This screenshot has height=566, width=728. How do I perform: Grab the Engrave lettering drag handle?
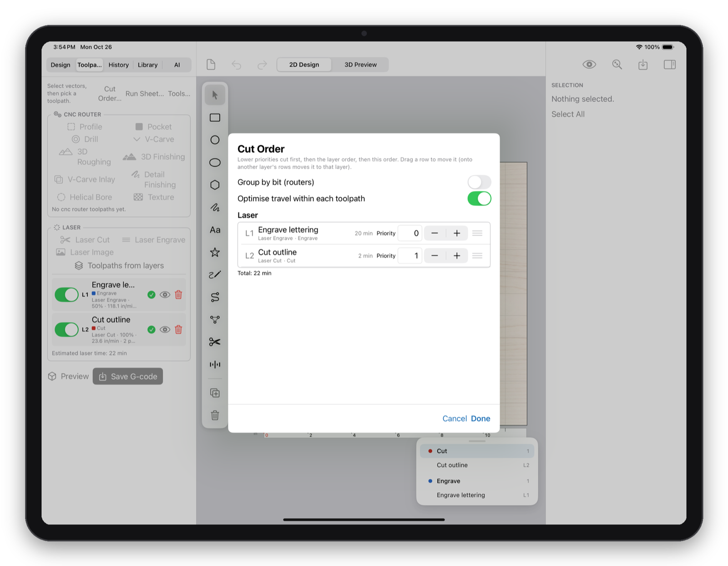[x=477, y=233]
